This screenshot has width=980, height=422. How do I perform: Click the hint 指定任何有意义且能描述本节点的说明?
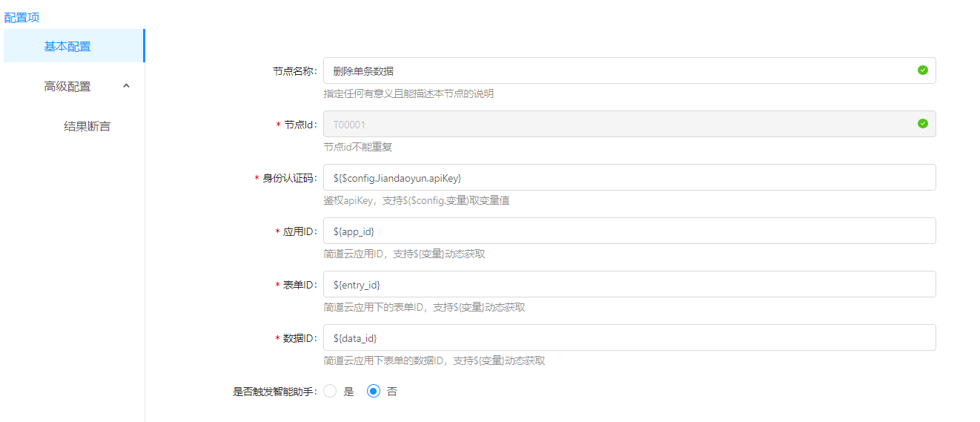click(408, 93)
